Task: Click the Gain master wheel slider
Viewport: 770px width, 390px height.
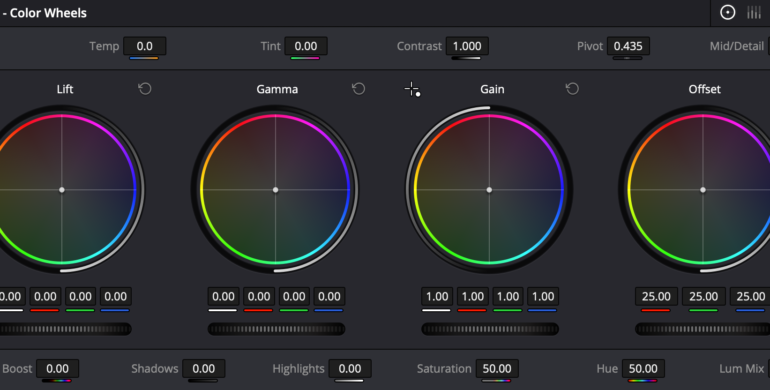Action: tap(490, 329)
